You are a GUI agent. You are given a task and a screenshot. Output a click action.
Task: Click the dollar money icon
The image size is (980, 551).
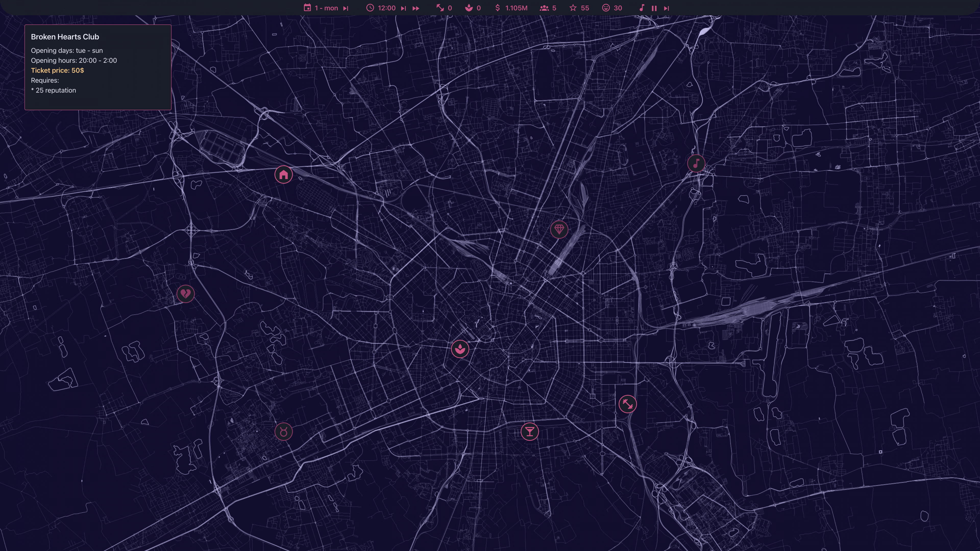(498, 8)
